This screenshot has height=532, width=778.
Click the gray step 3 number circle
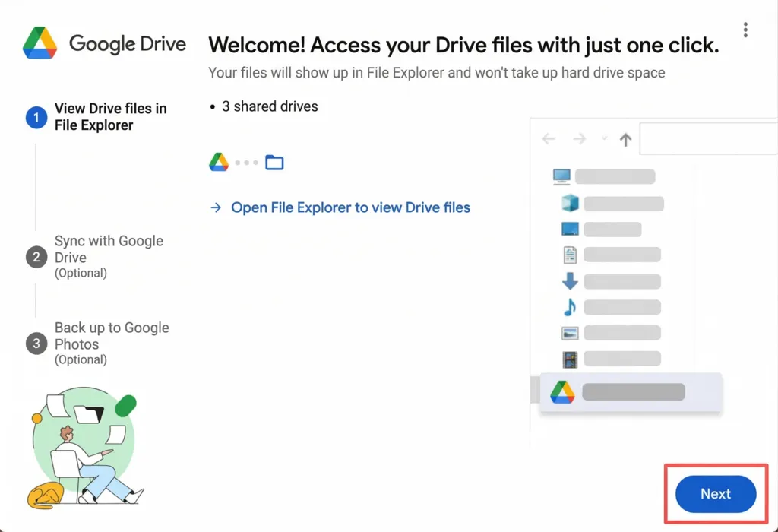(36, 344)
